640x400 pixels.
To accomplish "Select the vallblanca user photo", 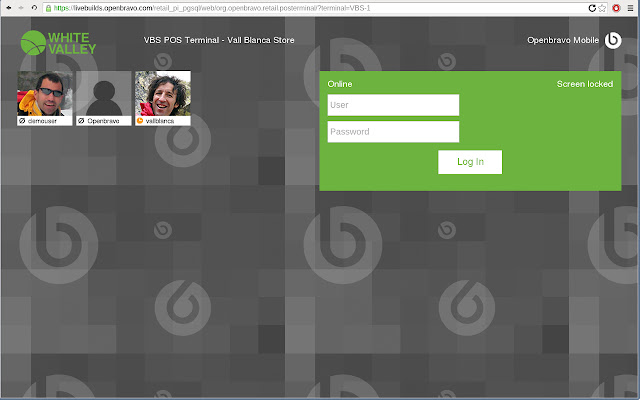I will (163, 93).
